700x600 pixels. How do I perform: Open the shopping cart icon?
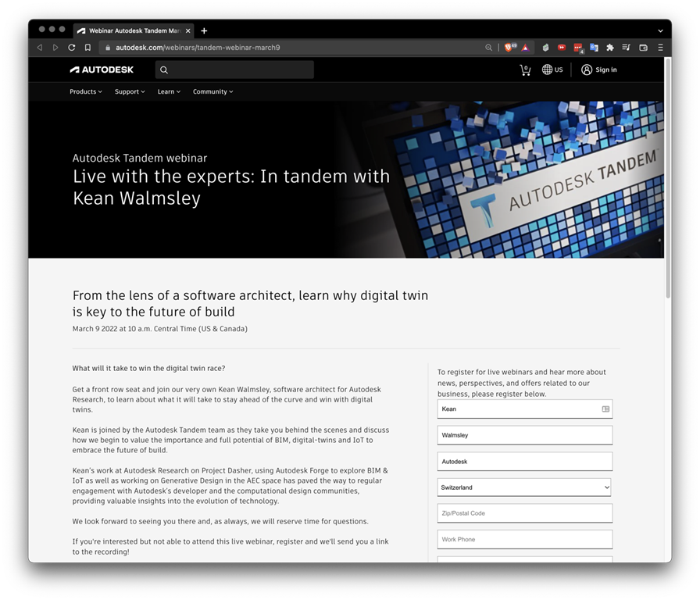525,70
